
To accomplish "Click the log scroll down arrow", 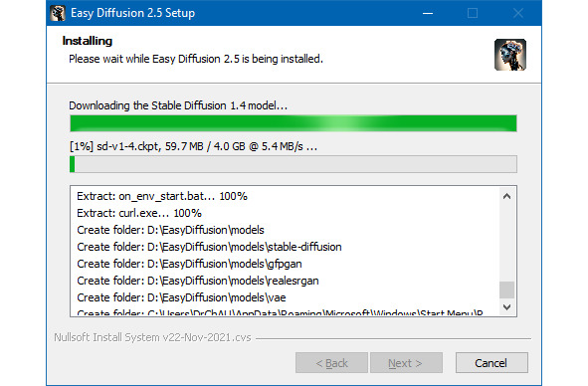I will point(506,307).
